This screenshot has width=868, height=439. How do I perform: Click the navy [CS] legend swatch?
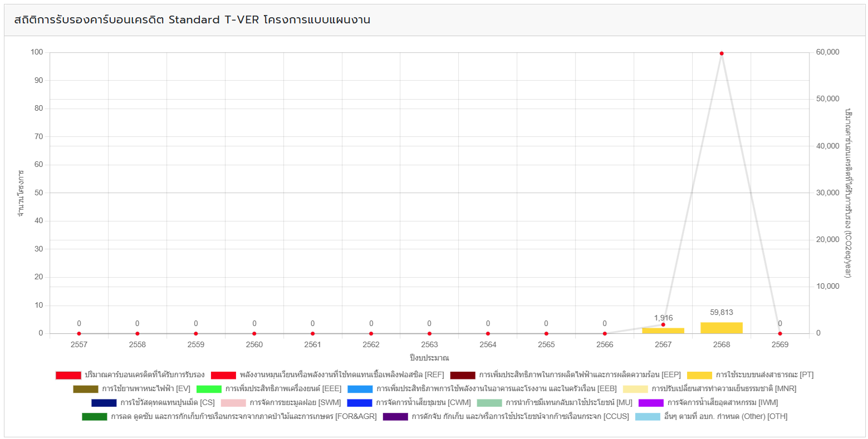(x=104, y=403)
